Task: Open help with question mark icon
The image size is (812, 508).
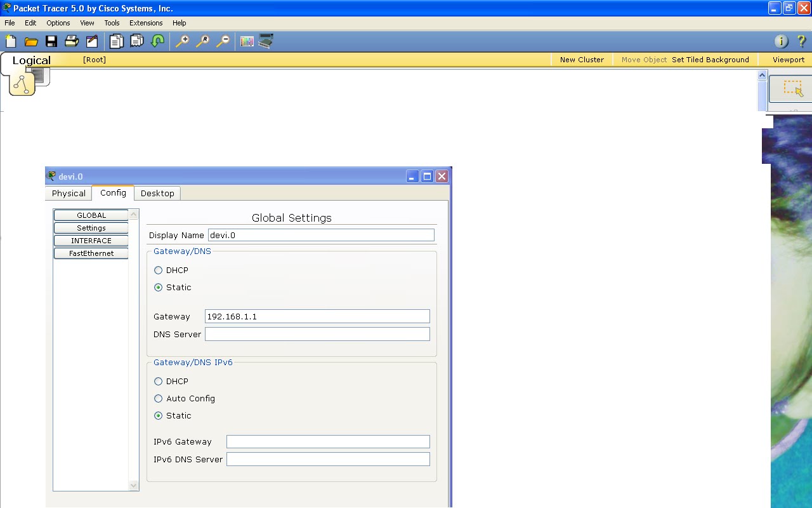Action: (x=801, y=42)
